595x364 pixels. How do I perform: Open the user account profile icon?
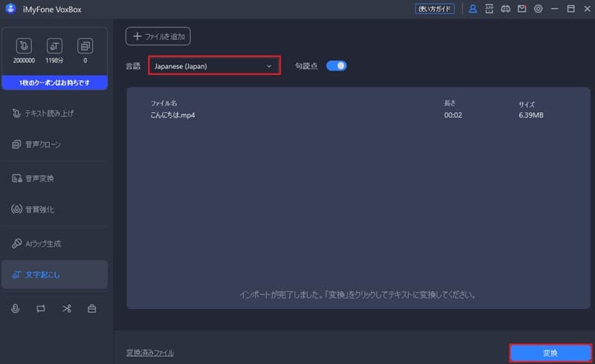coord(472,9)
